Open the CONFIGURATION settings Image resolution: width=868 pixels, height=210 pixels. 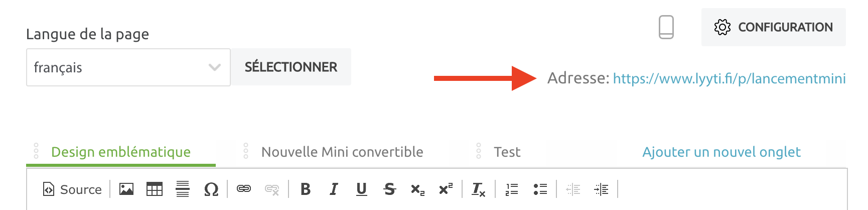click(773, 27)
